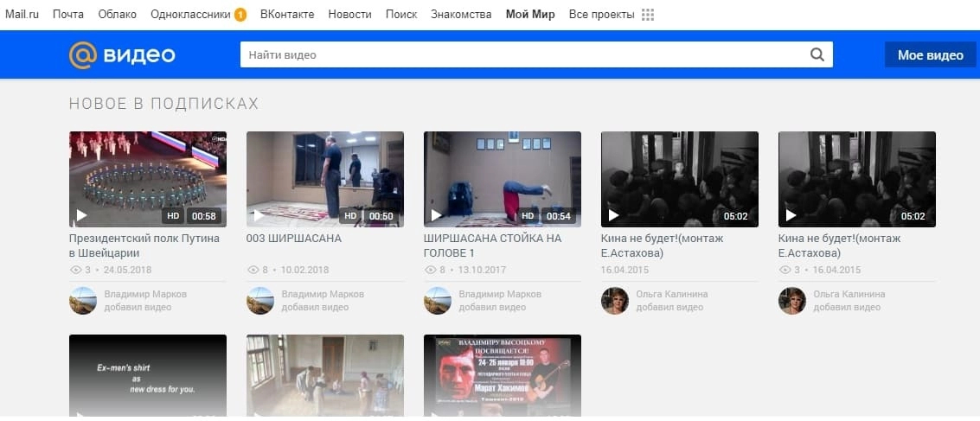Go to Почта in top navigation

68,15
